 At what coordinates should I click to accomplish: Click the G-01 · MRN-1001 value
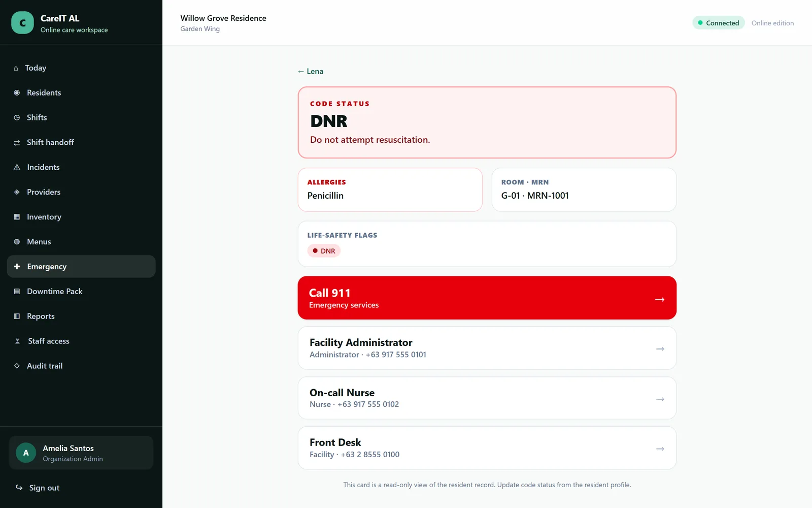pyautogui.click(x=535, y=196)
